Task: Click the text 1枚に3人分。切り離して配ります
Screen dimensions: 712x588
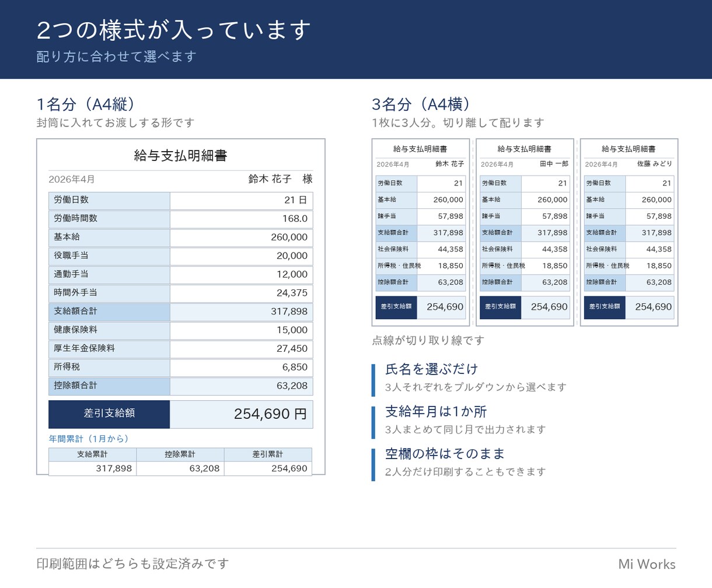Action: tap(458, 123)
